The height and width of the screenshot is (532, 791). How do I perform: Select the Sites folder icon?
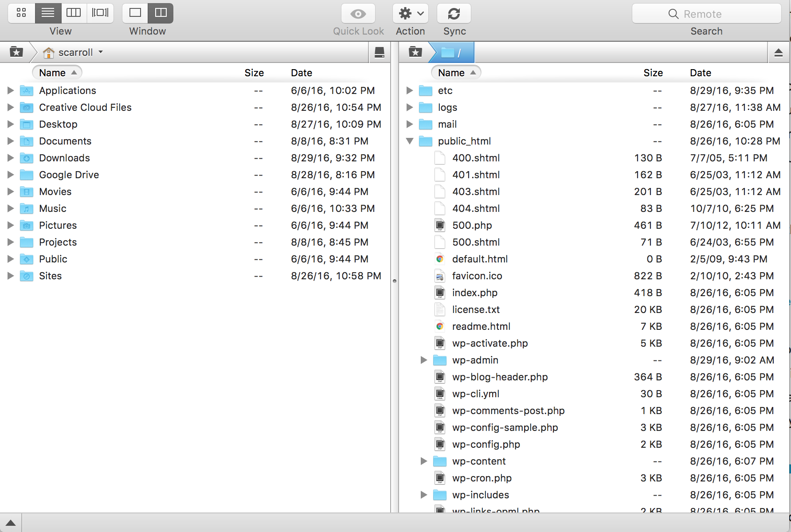tap(27, 276)
